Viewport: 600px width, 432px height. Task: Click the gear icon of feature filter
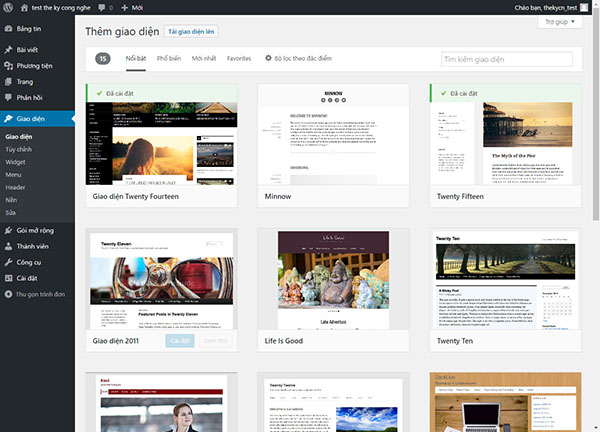pos(268,58)
